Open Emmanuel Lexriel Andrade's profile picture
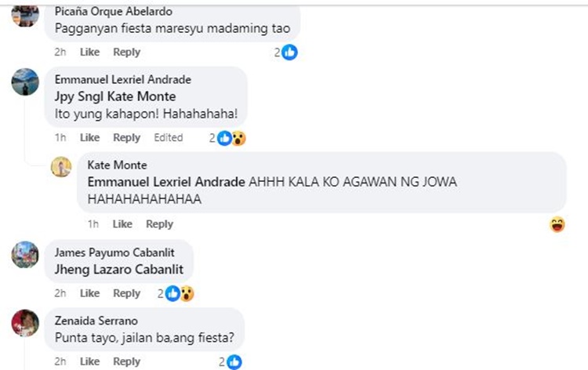This screenshot has width=588, height=370. pos(25,82)
